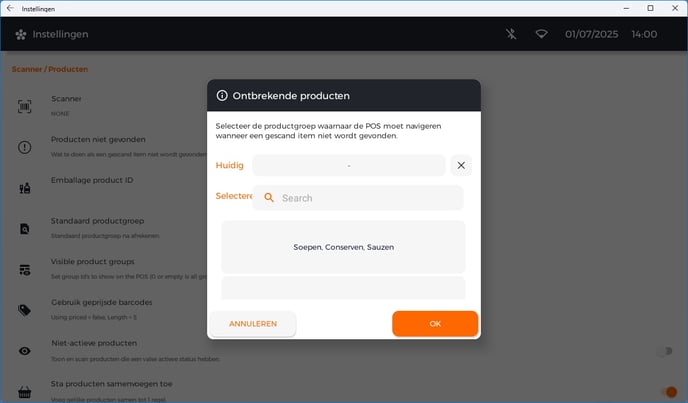Close the Instellingen window
Viewport: 688px width, 403px height.
(x=675, y=8)
